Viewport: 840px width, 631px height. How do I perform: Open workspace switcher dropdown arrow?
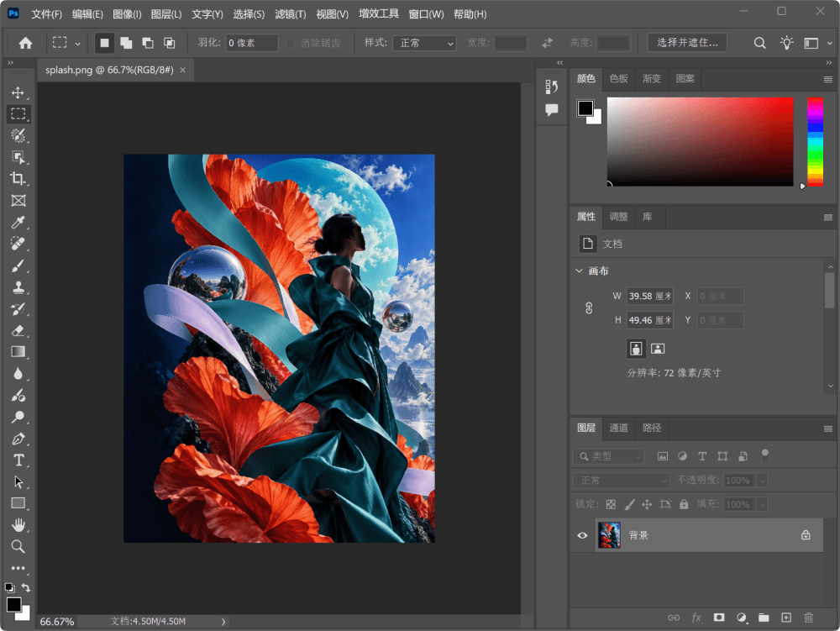(829, 44)
